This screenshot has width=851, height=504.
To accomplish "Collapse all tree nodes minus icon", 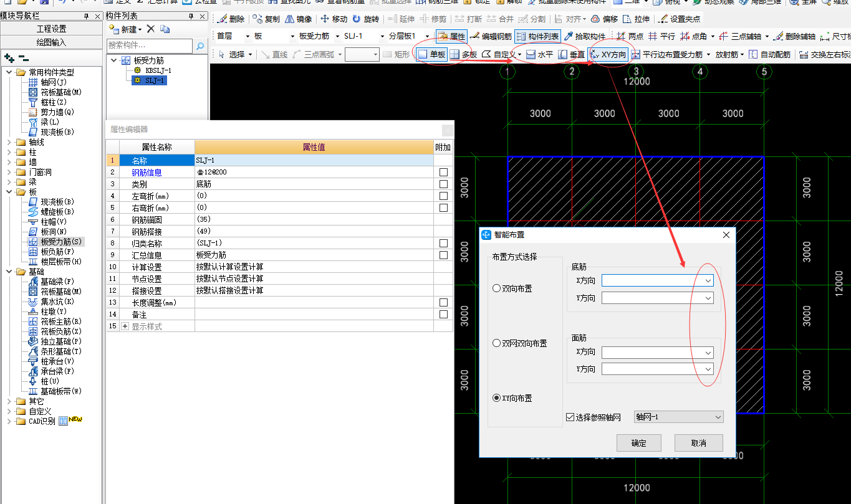I will click(23, 57).
